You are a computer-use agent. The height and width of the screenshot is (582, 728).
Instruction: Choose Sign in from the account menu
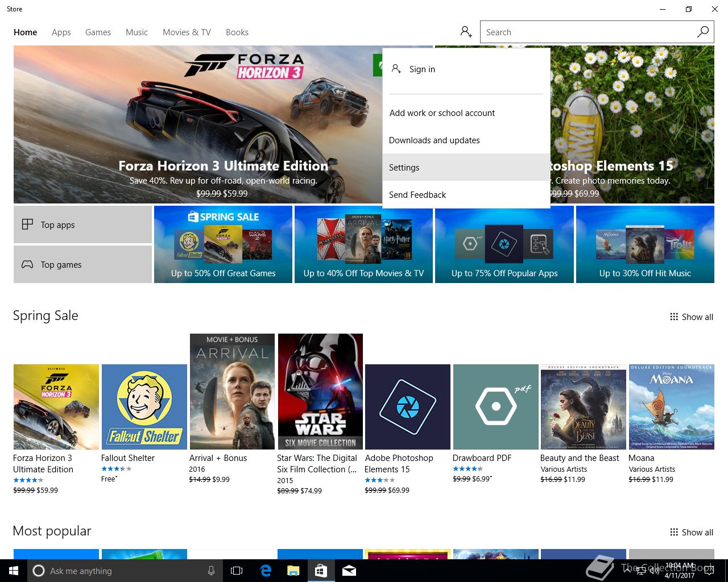(466, 69)
